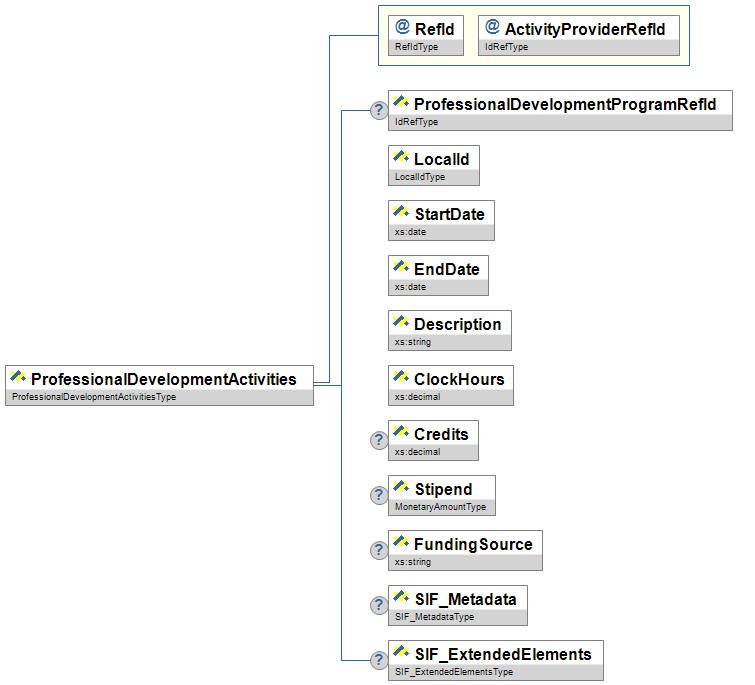The height and width of the screenshot is (685, 755).
Task: Click the @ icon beside ActivityProviderRefId
Action: pyautogui.click(x=492, y=29)
